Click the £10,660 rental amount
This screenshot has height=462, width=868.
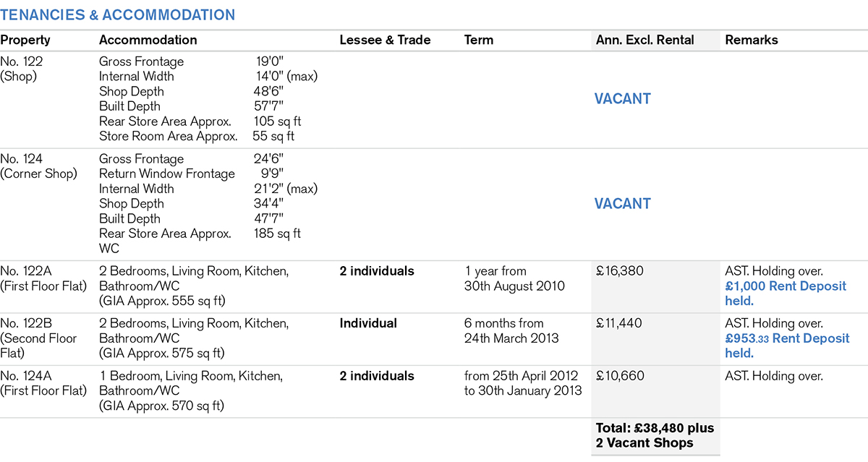click(619, 376)
